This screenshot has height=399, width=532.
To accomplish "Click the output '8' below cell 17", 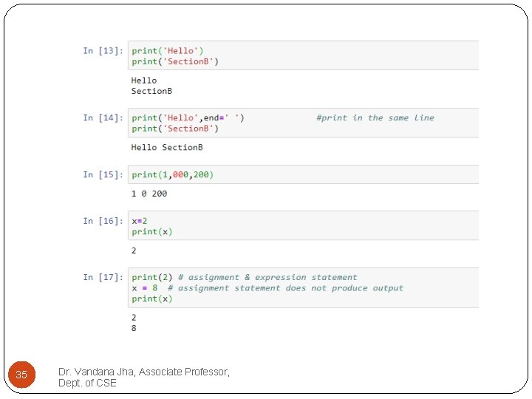I will [x=134, y=328].
